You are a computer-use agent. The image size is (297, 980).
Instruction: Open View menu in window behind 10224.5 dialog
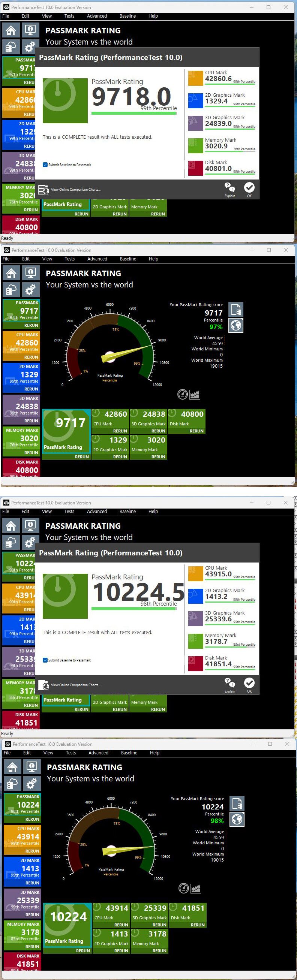[47, 511]
